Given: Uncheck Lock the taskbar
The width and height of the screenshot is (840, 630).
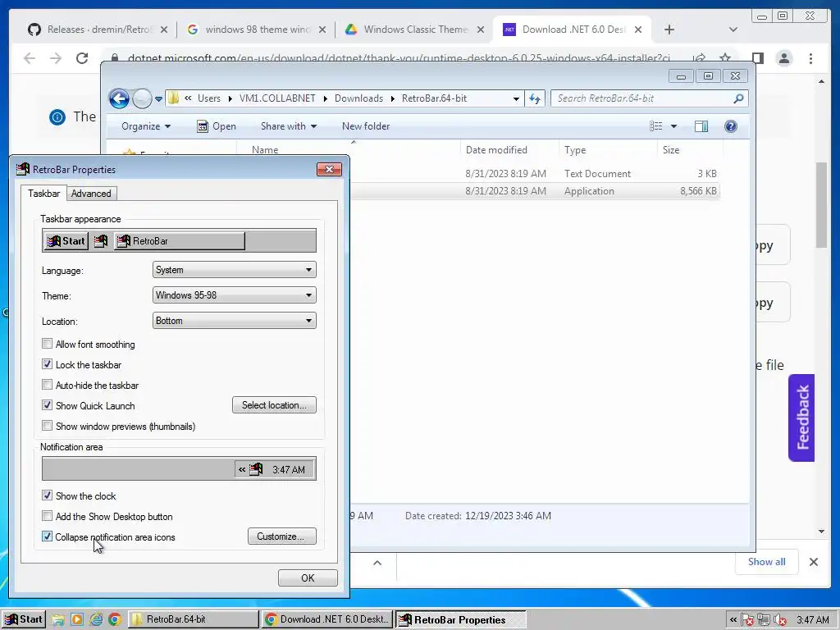Looking at the screenshot, I should (47, 364).
